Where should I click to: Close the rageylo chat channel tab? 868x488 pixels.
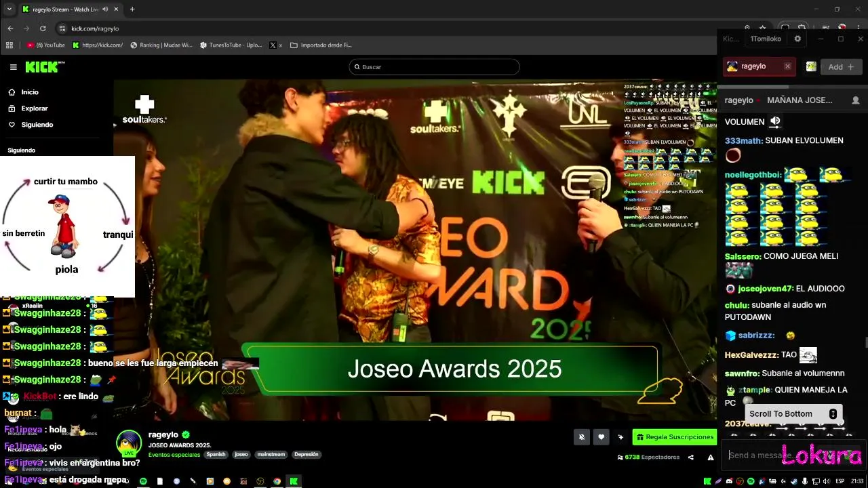[787, 66]
